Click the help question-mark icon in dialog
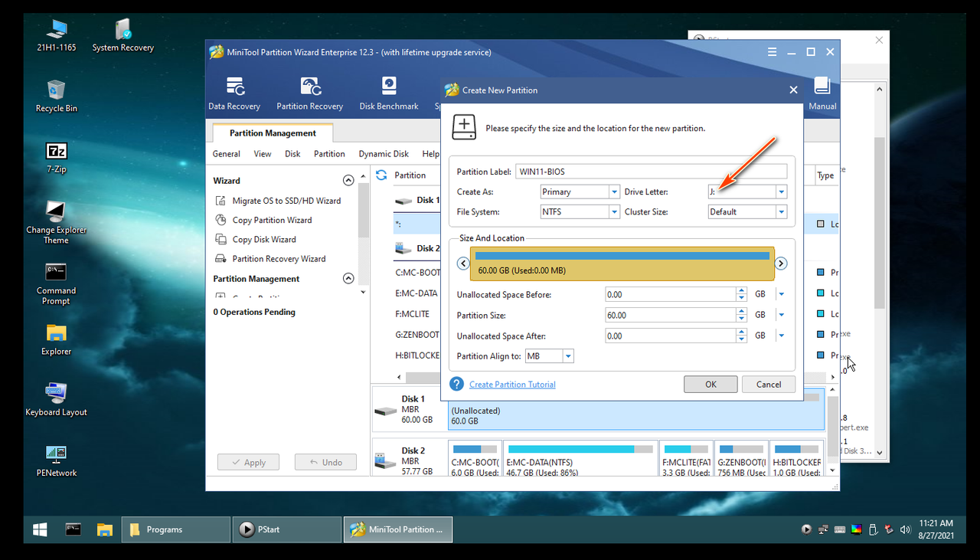This screenshot has height=560, width=980. click(457, 384)
